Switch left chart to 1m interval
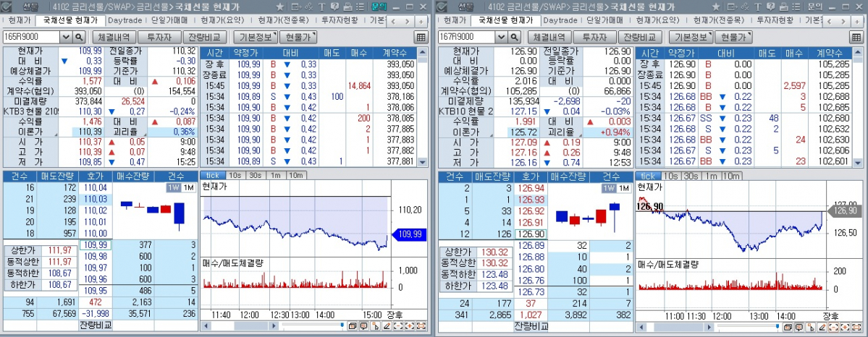868x337 pixels. [x=275, y=176]
